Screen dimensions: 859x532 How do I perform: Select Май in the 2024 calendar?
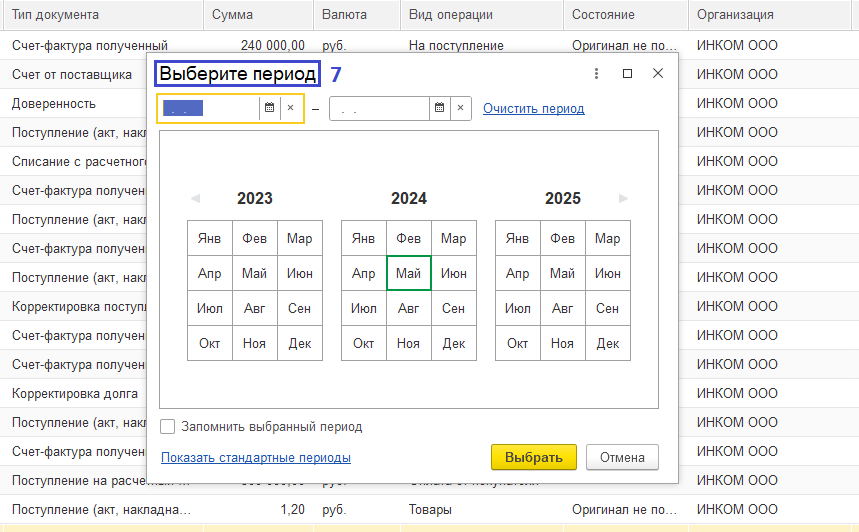click(408, 273)
